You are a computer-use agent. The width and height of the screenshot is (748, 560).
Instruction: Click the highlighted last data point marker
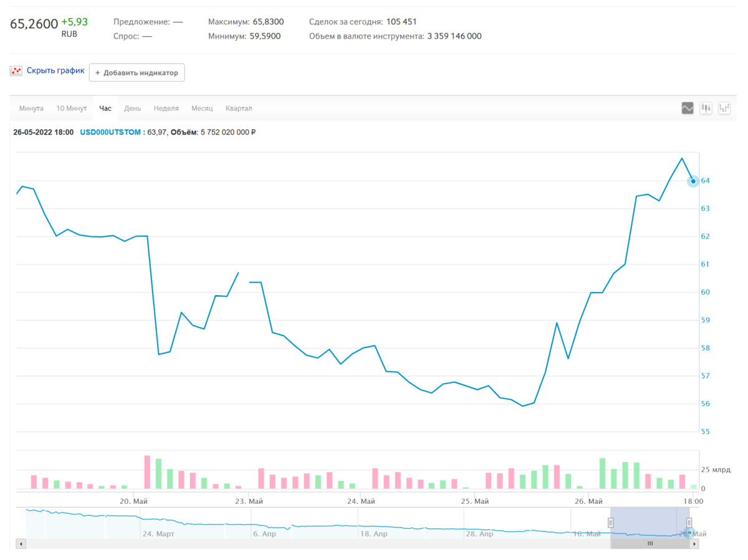(693, 181)
